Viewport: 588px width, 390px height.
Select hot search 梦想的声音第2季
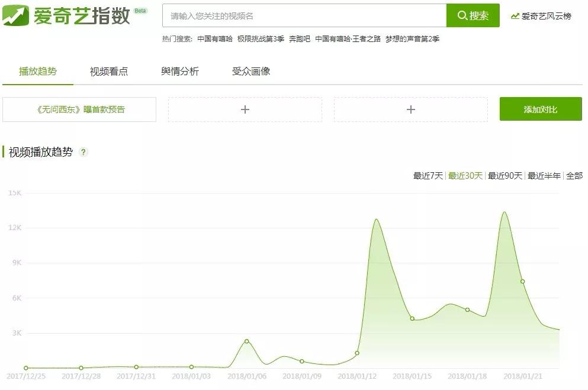point(412,39)
